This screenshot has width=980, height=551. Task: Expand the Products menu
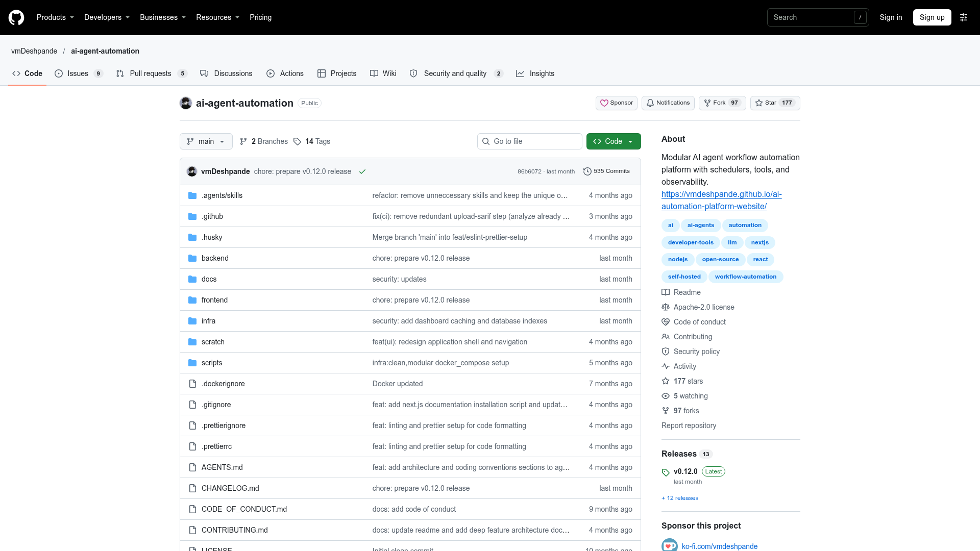55,17
